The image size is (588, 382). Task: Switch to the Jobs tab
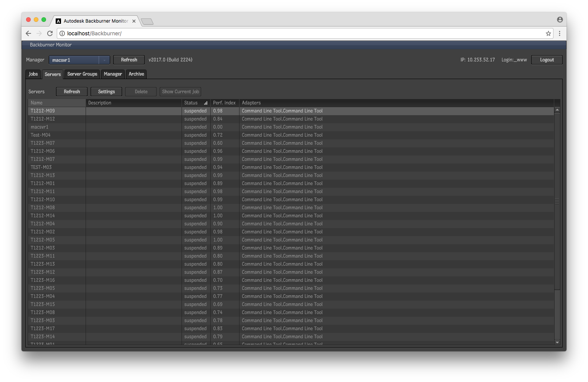coord(33,74)
